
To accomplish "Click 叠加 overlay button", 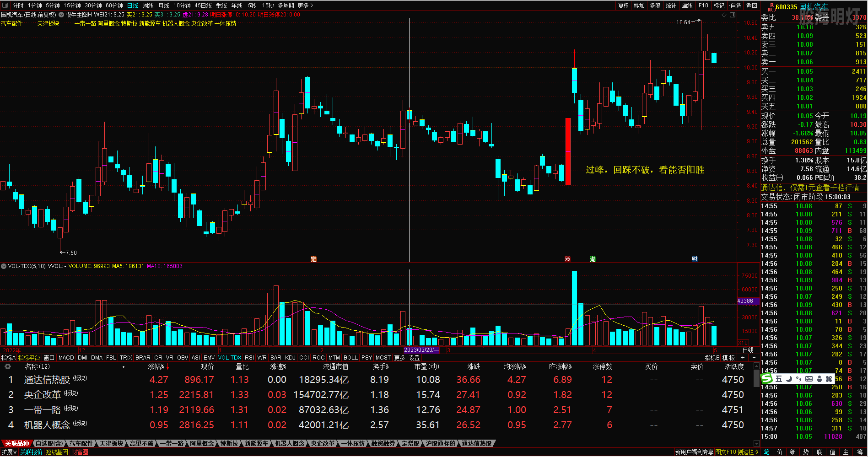I will (639, 5).
